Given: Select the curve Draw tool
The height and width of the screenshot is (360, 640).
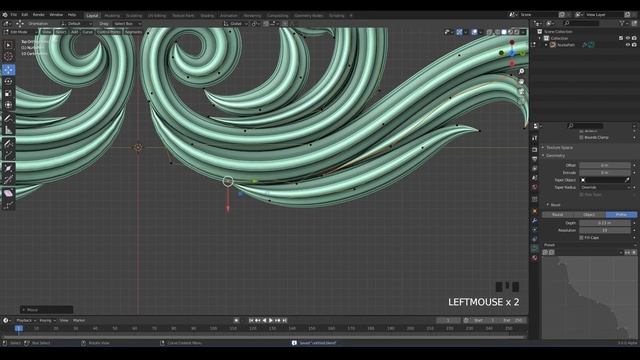Looking at the screenshot, I should coord(8,143).
